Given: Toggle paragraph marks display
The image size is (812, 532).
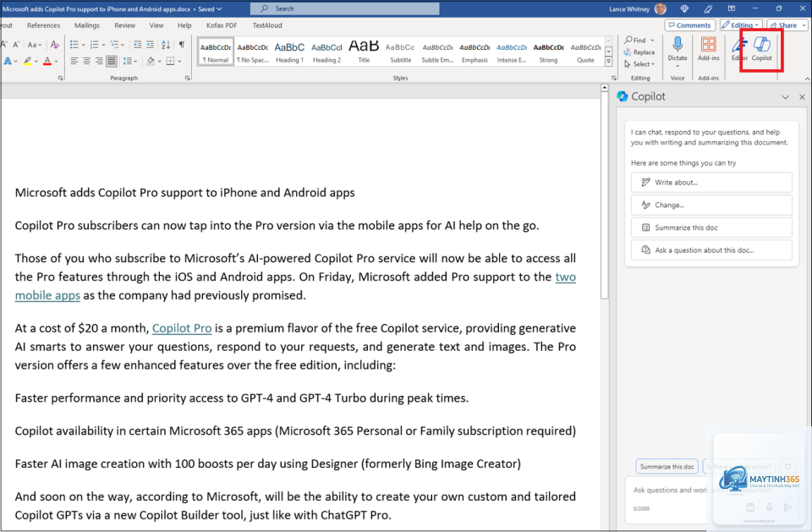Looking at the screenshot, I should [182, 45].
